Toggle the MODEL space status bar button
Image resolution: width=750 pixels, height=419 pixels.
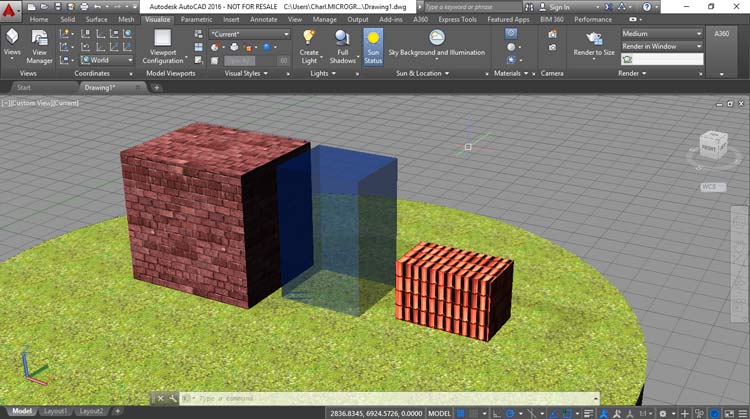click(437, 412)
